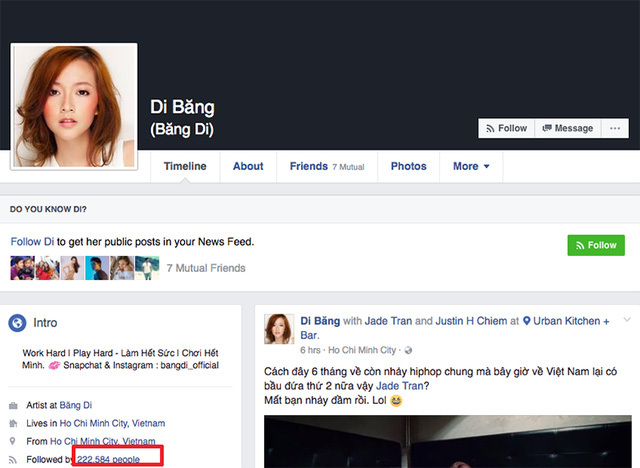Image resolution: width=640 pixels, height=468 pixels.
Task: Switch to the About tab
Action: 248,166
